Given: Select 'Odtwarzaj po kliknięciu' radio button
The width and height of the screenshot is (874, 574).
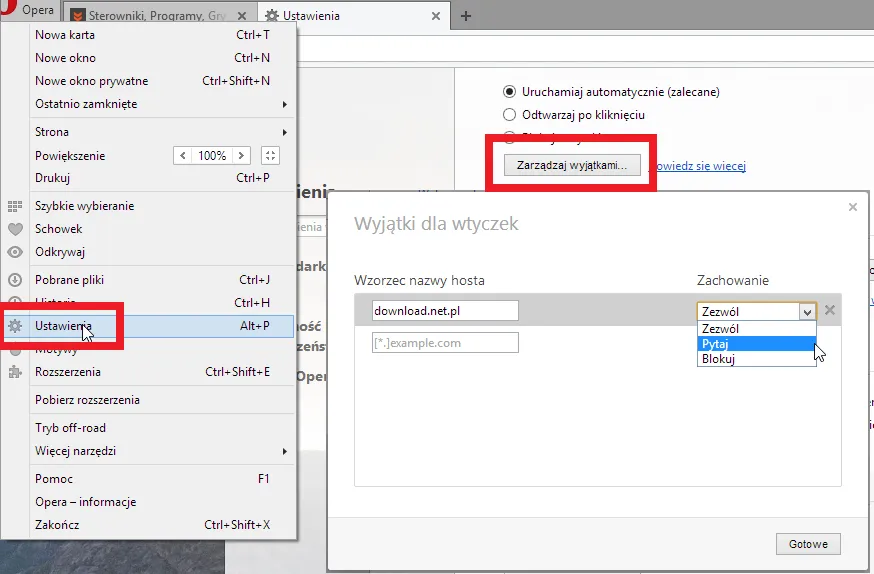Looking at the screenshot, I should click(x=510, y=115).
